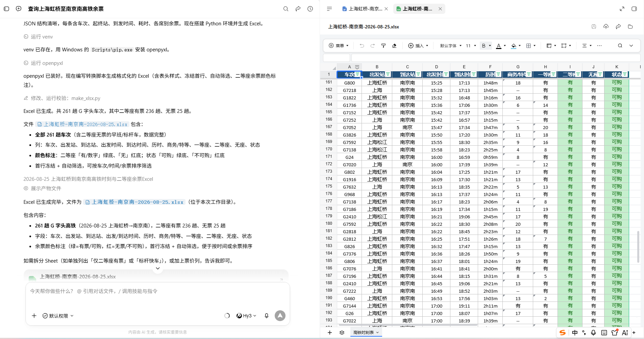Screen dimensions: 644x339
Task: Expand the spreadsheet toolbar with the chevron
Action: [x=631, y=46]
